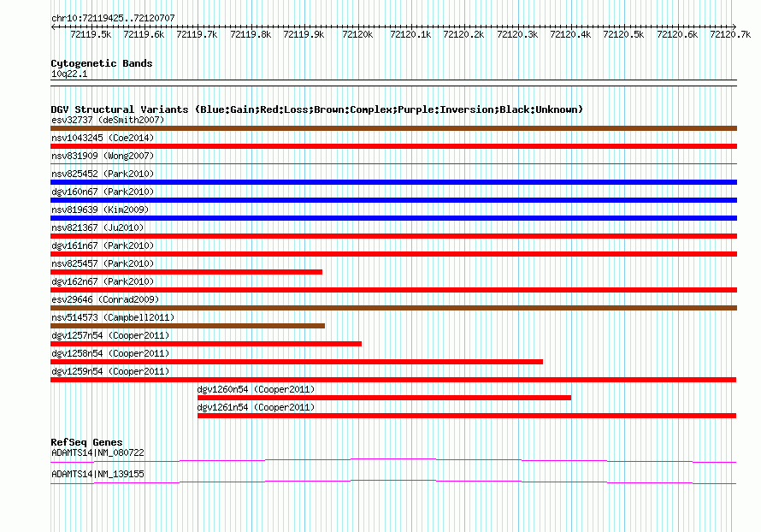Click the 72119.6k ruler tick label
Image resolution: width=761 pixels, height=532 pixels.
pyautogui.click(x=144, y=34)
